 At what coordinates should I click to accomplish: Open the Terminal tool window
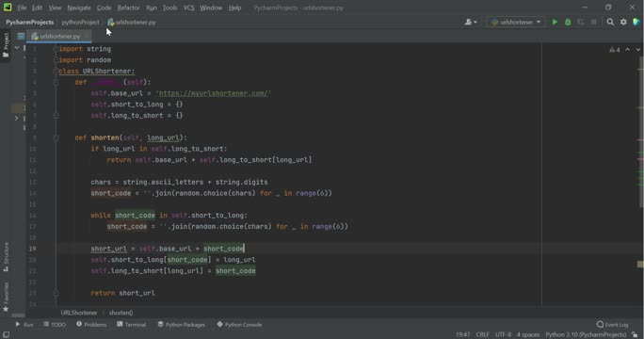click(132, 325)
